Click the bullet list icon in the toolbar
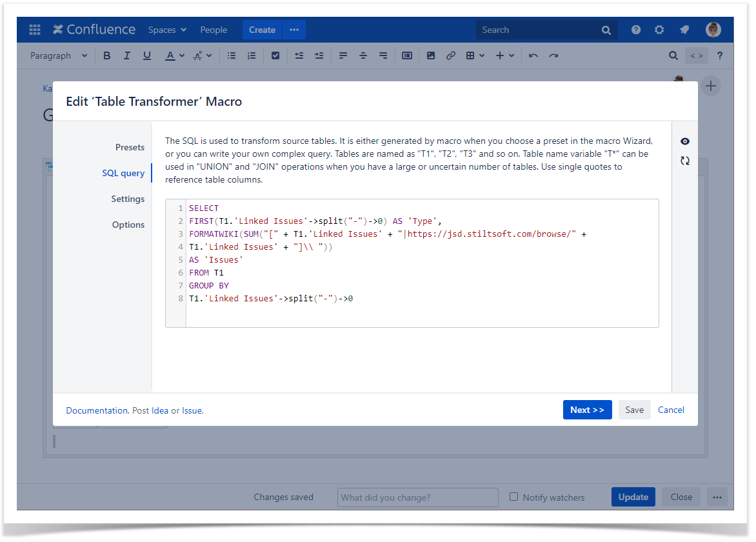756x542 pixels. [232, 56]
